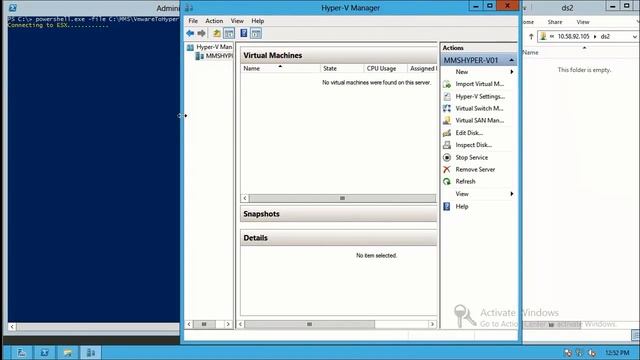Open Virtual Switch Manager action

479,109
